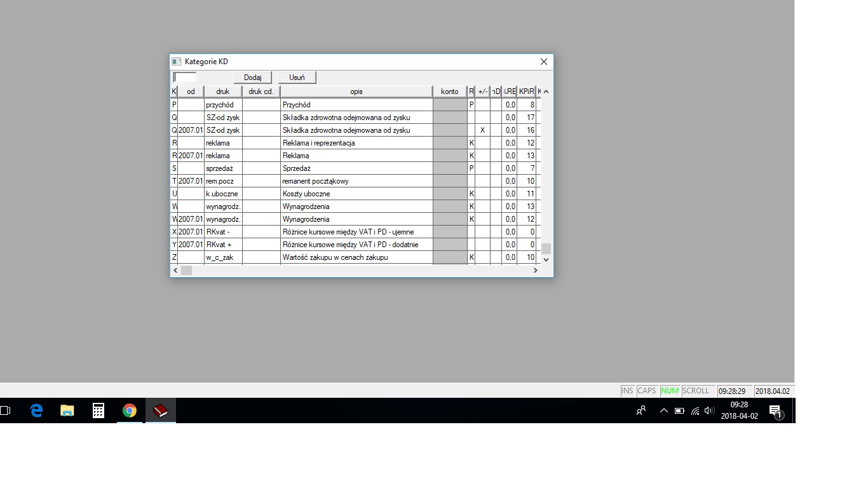Click the 'konto' column header

click(449, 91)
